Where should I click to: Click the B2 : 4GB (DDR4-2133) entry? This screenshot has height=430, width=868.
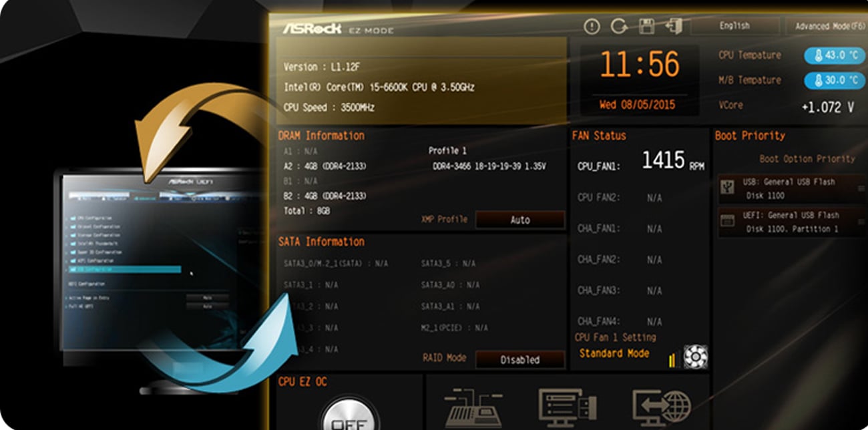click(x=325, y=196)
